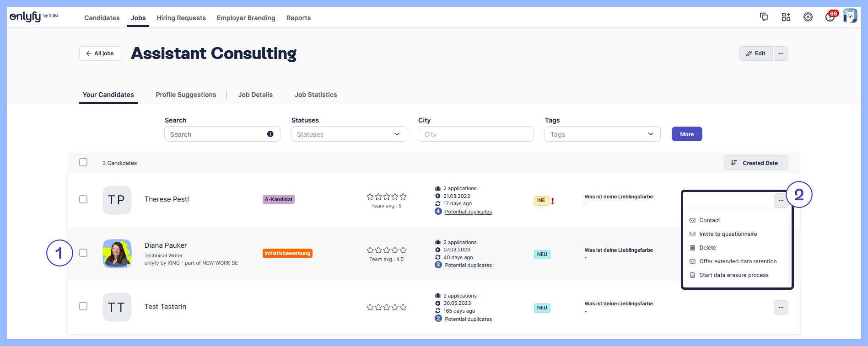Open the Created Date sort dropdown
The height and width of the screenshot is (346, 868).
click(755, 163)
